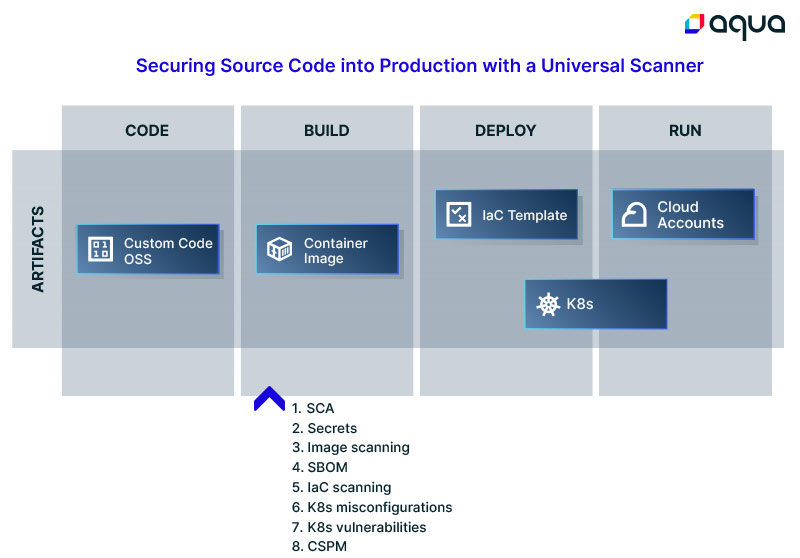Click the vertical ARTIFACTS label
Image resolution: width=800 pixels, height=558 pixels.
click(38, 249)
